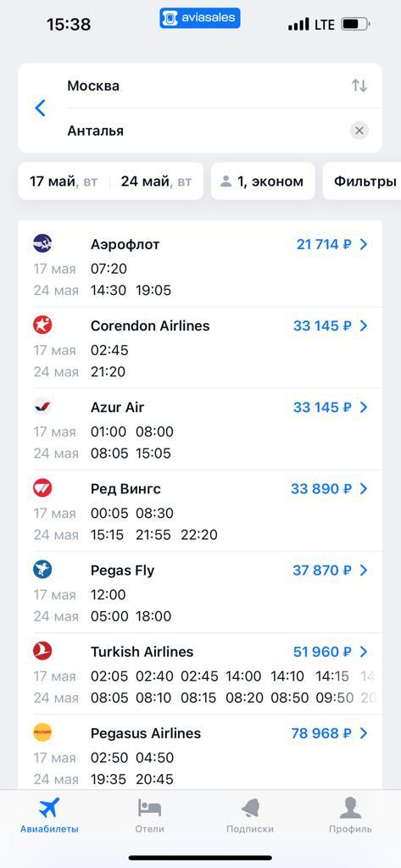Open the Подписки tab

click(x=250, y=815)
